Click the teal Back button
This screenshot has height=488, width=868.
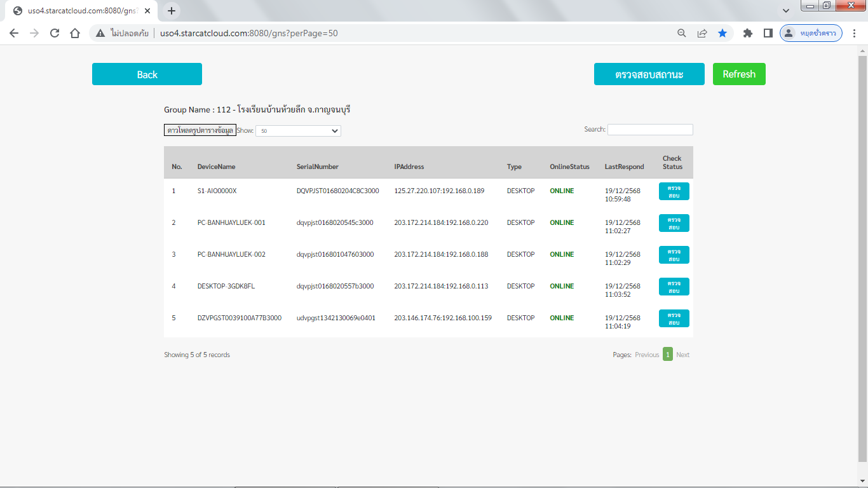147,74
